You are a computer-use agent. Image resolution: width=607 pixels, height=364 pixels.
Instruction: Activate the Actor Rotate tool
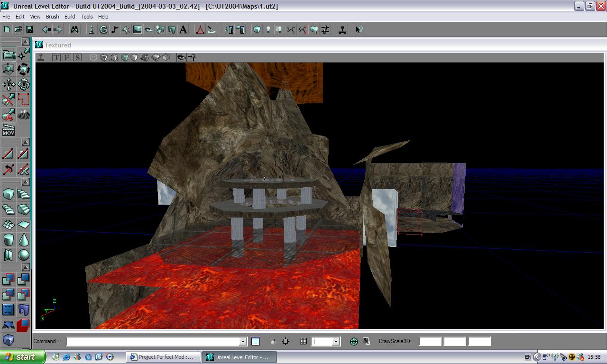pyautogui.click(x=24, y=70)
